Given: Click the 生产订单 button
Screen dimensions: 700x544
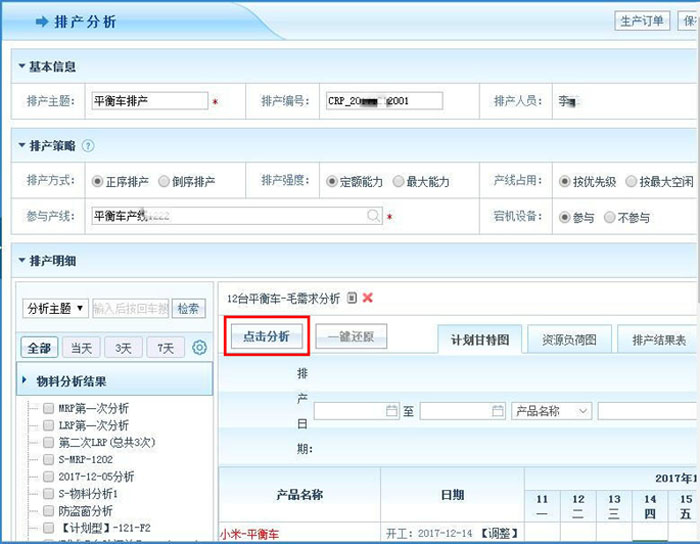Looking at the screenshot, I should 642,21.
